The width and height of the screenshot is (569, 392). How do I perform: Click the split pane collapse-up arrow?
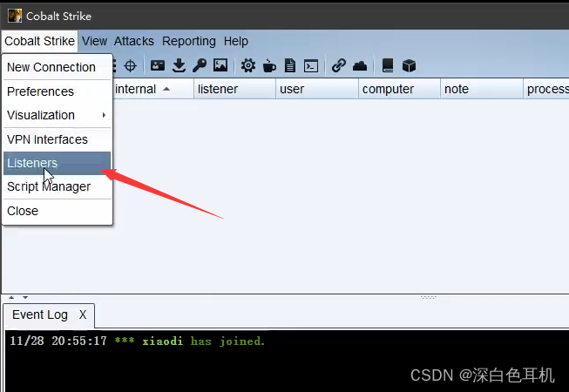pyautogui.click(x=11, y=297)
